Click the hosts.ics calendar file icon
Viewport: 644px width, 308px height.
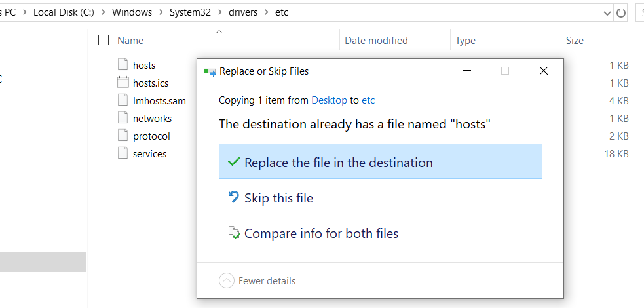(x=123, y=83)
